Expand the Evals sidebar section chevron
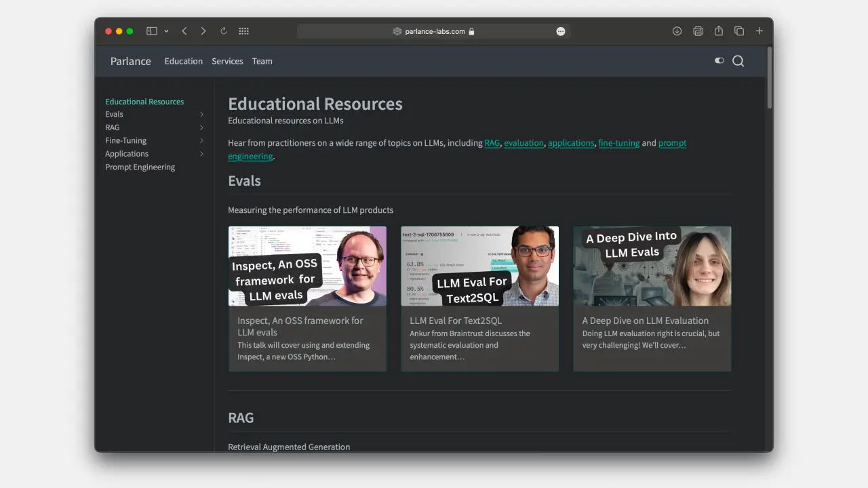The width and height of the screenshot is (868, 488). point(201,115)
